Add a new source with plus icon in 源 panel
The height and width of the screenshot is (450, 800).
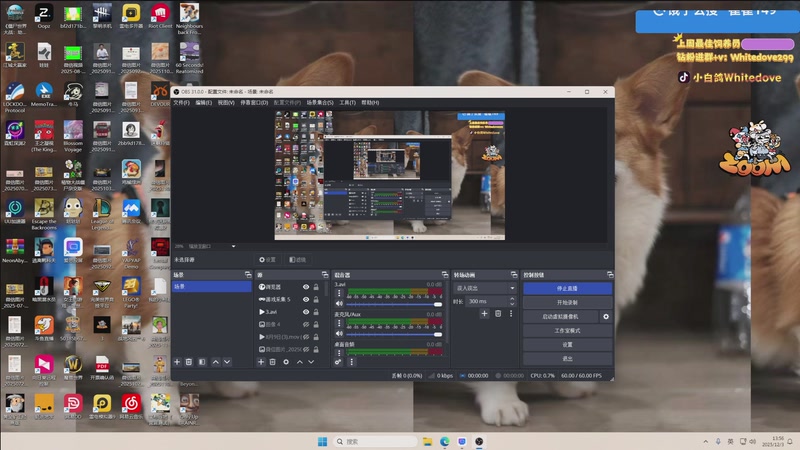click(261, 362)
